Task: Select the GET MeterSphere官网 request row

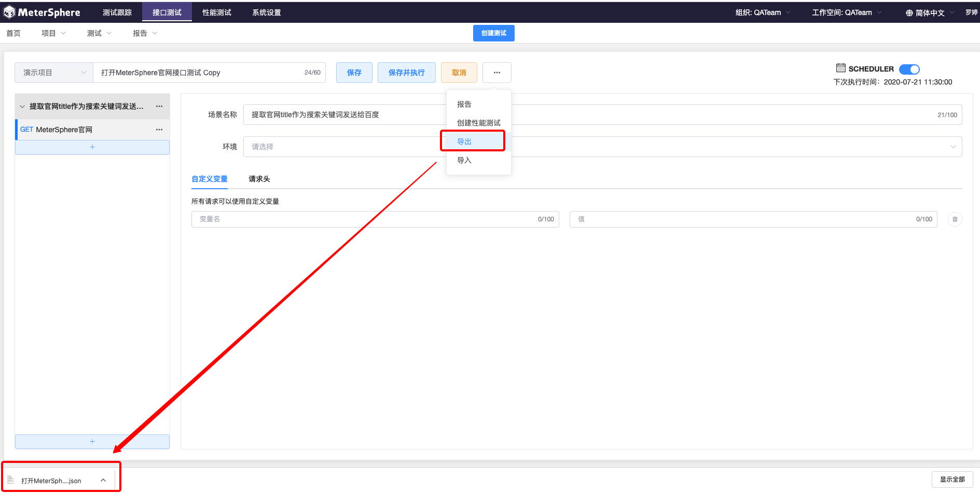Action: click(92, 130)
